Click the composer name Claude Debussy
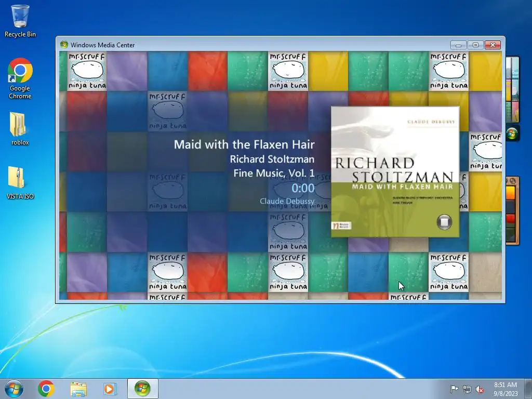 [x=287, y=201]
